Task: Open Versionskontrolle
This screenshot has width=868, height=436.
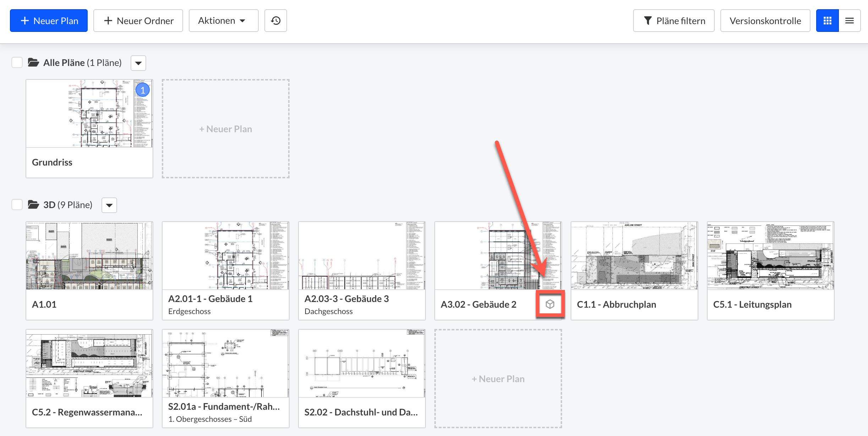Action: coord(765,21)
